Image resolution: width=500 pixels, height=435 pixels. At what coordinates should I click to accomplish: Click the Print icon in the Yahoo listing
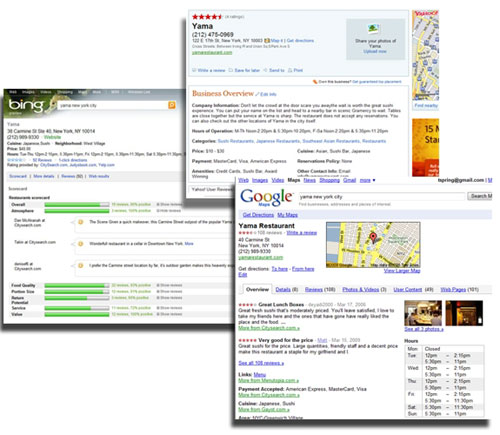(x=290, y=70)
